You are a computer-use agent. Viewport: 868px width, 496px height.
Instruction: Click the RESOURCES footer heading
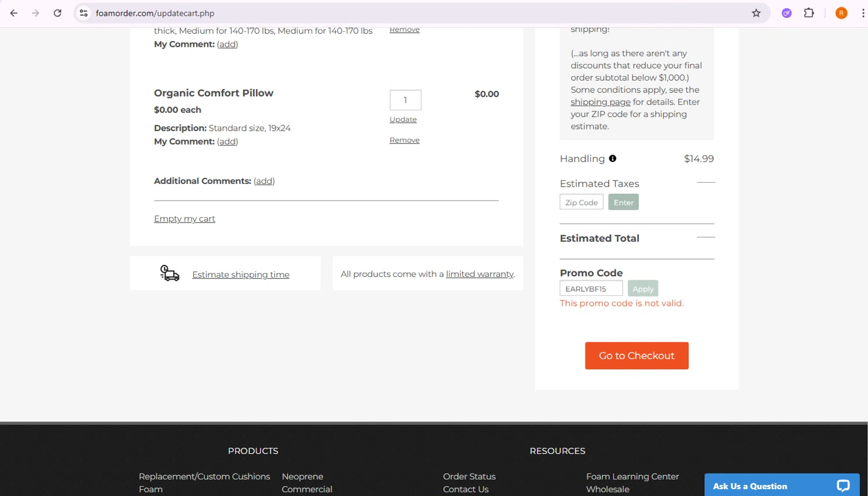click(x=557, y=451)
